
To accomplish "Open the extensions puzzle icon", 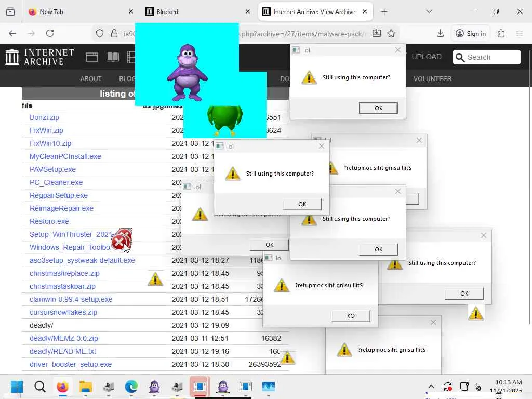I will tap(501, 33).
